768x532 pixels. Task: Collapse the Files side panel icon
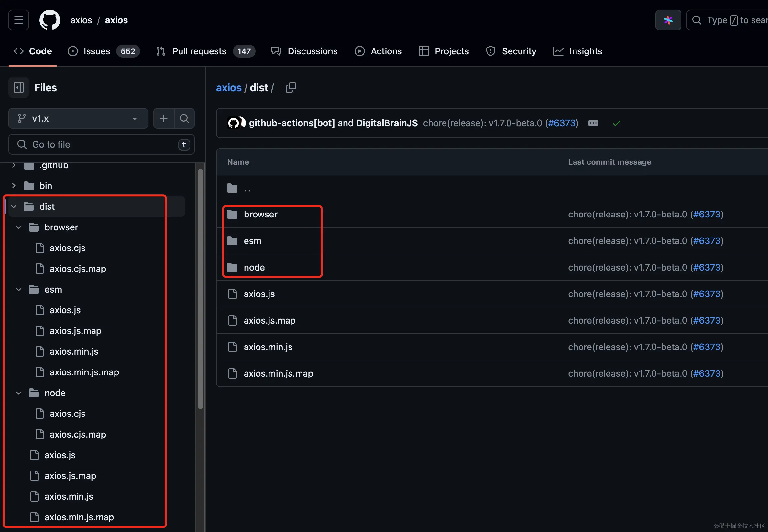coord(19,88)
